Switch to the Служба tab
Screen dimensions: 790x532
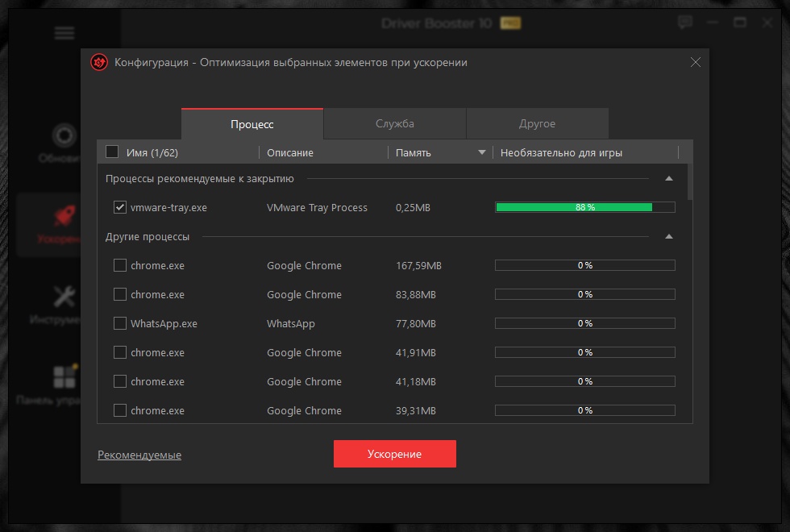click(x=394, y=123)
